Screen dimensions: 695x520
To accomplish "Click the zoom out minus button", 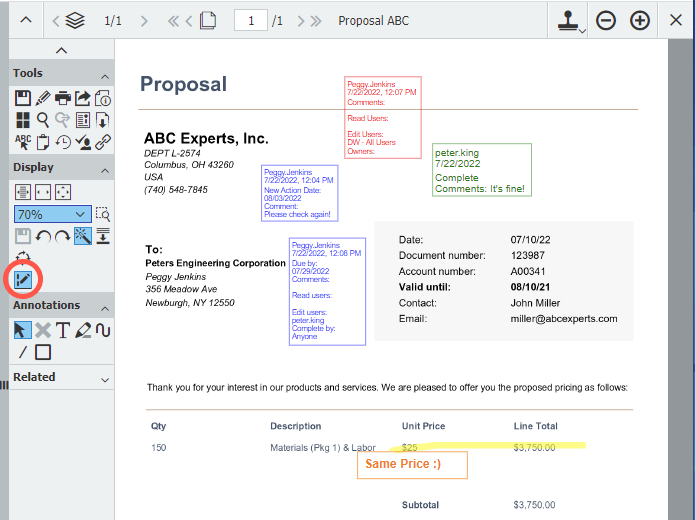I will click(x=605, y=20).
